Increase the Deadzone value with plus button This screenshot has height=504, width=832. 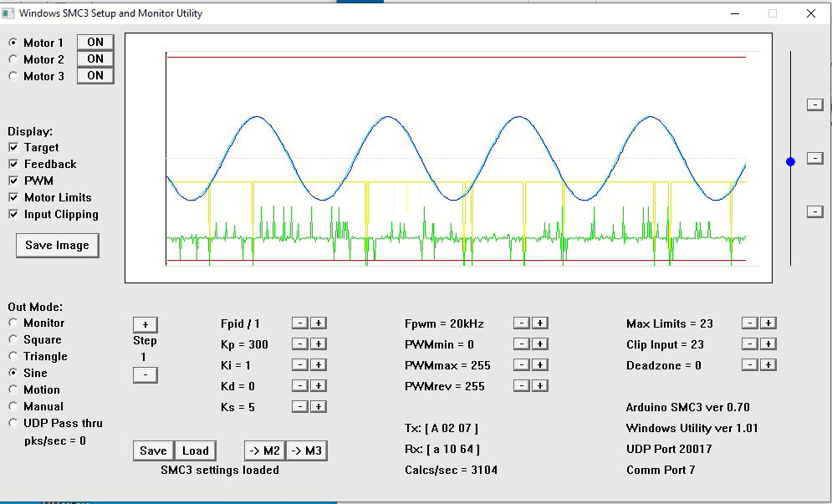(x=768, y=365)
